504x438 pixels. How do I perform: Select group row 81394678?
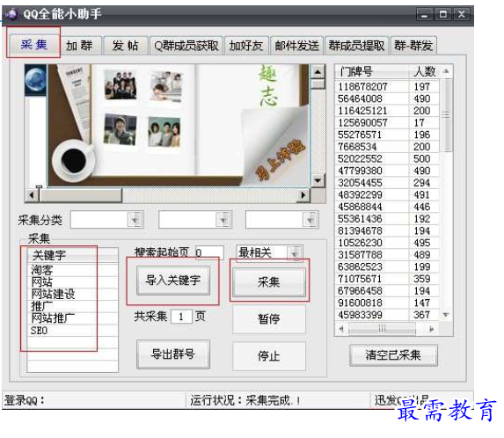(x=387, y=230)
